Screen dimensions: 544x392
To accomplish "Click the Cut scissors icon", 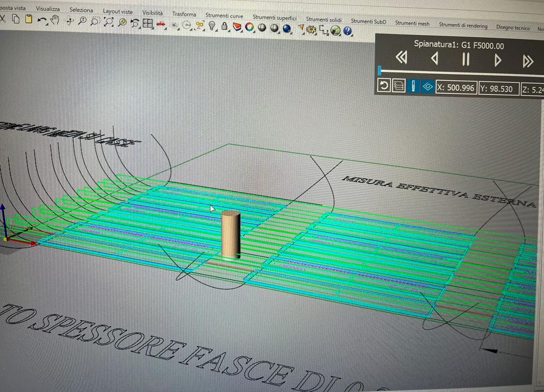I will coord(2,19).
